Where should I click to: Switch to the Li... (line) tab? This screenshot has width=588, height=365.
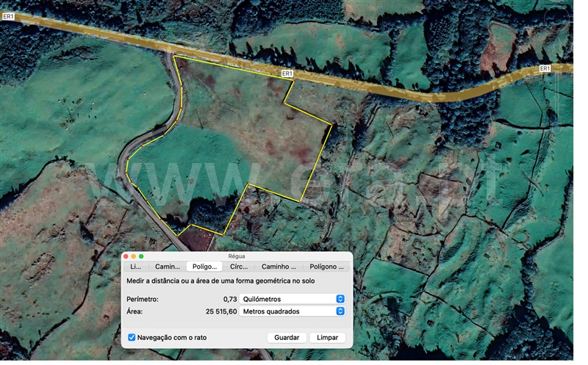pyautogui.click(x=136, y=267)
